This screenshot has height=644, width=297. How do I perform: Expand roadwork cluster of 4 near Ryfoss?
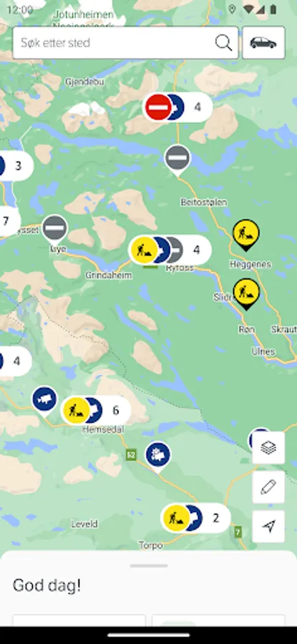point(170,250)
